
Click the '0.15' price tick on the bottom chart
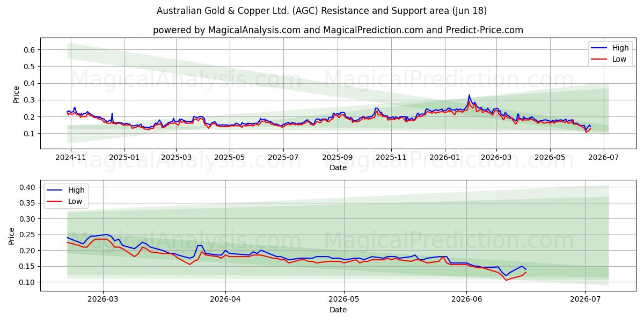(28, 266)
